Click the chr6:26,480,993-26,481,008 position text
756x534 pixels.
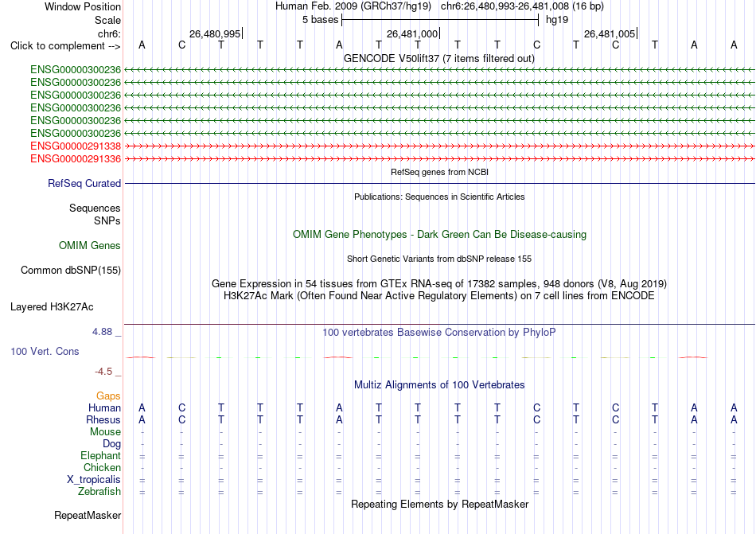(x=522, y=6)
